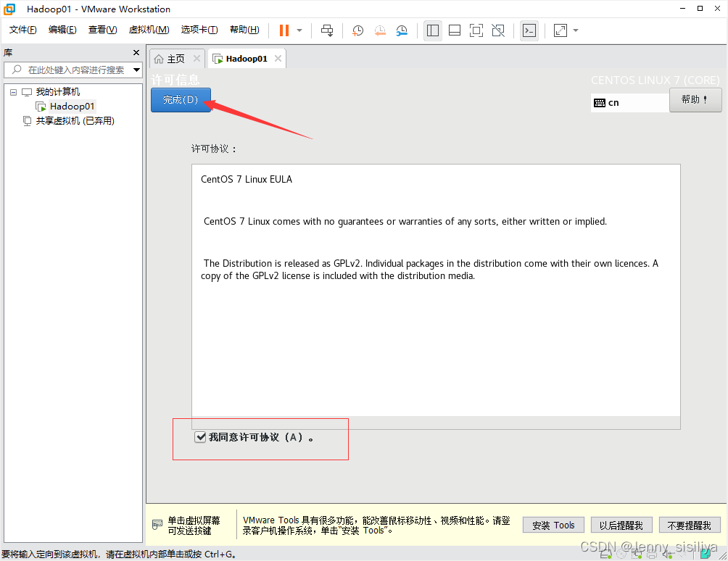
Task: Open the 帮助(H) menu
Action: (244, 30)
